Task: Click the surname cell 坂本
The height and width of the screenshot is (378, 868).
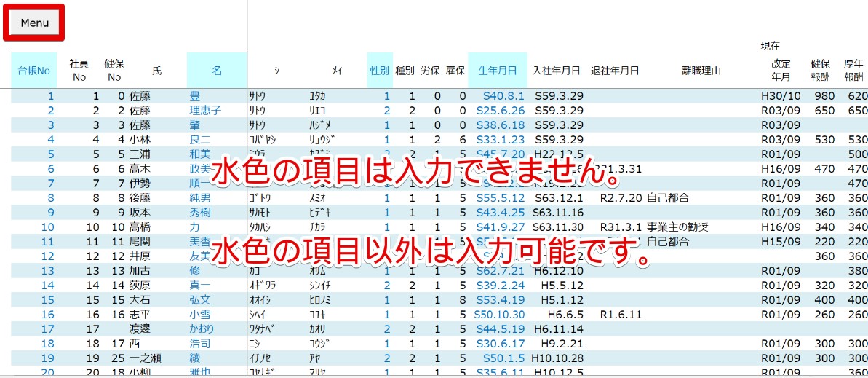Action: 140,212
